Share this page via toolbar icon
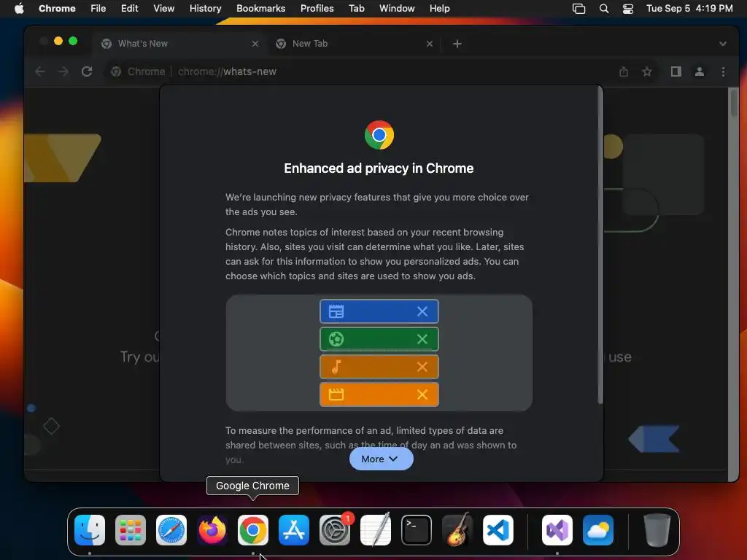Image resolution: width=747 pixels, height=560 pixels. click(624, 71)
